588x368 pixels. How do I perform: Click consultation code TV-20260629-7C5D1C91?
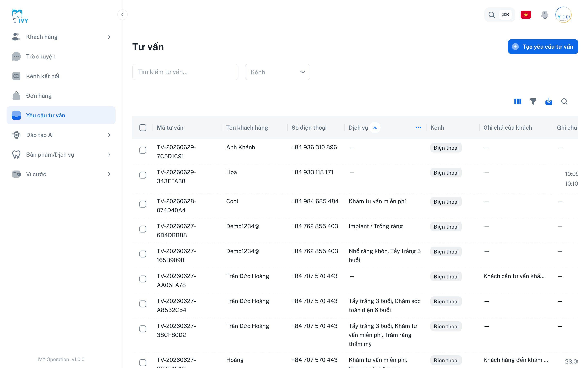[x=176, y=152]
